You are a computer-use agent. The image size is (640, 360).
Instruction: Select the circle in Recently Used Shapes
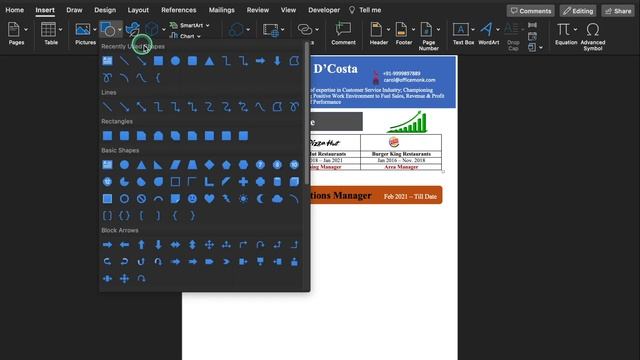175,61
